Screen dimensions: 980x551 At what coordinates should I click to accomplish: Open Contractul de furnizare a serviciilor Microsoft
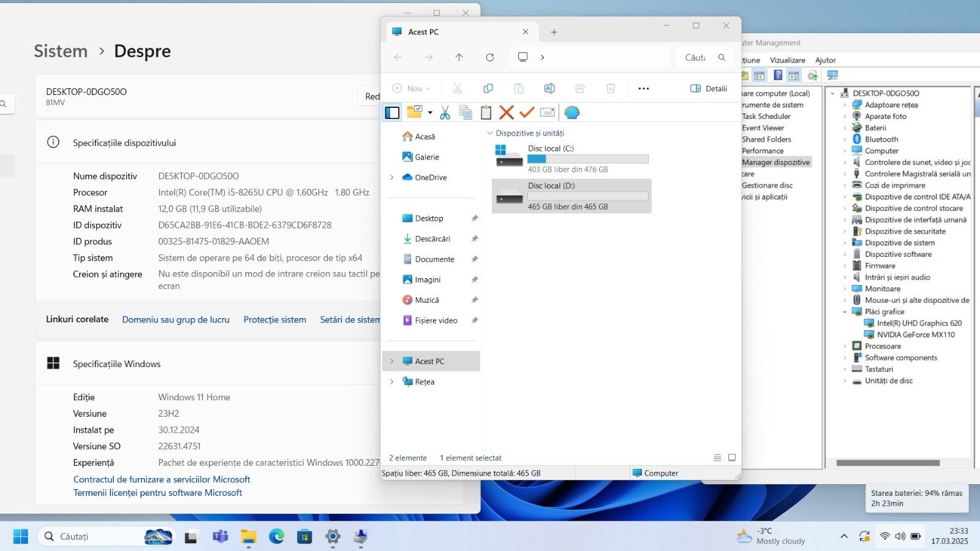(x=162, y=479)
